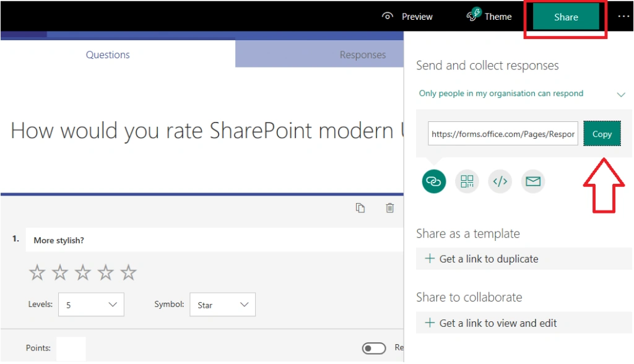This screenshot has height=364, width=634.
Task: Select the embed code icon
Action: (500, 181)
